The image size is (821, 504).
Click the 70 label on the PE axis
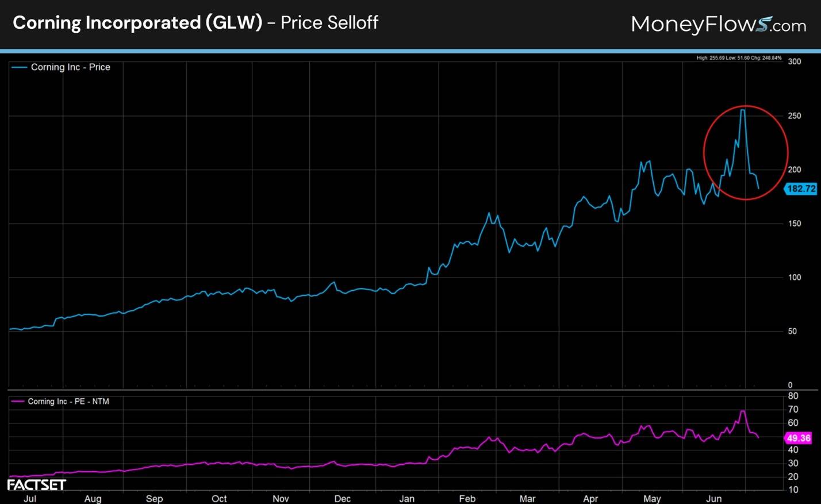[793, 410]
